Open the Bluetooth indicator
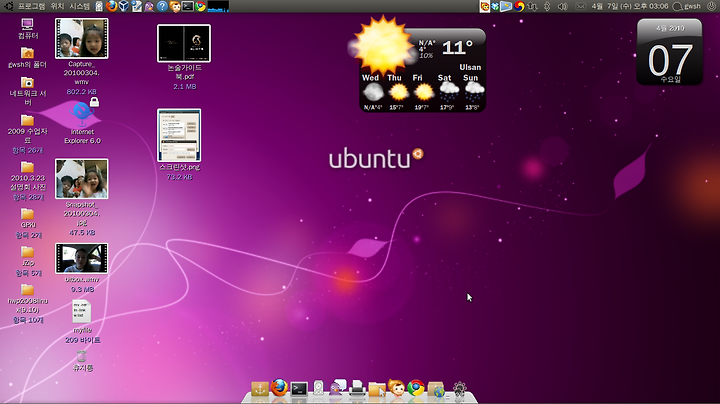720x404 pixels. pyautogui.click(x=547, y=6)
